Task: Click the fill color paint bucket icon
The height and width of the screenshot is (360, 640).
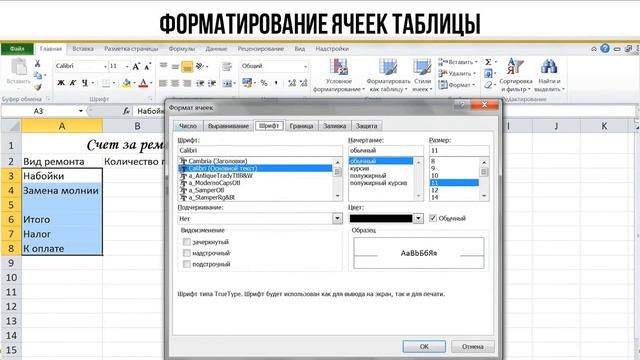Action: point(127,83)
